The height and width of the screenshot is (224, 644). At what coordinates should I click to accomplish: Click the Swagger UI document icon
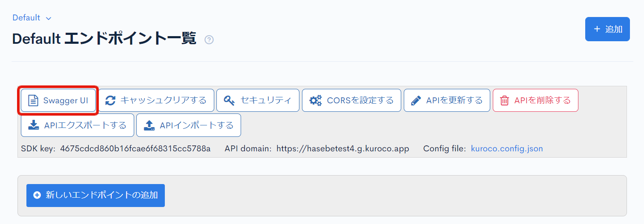tap(33, 100)
